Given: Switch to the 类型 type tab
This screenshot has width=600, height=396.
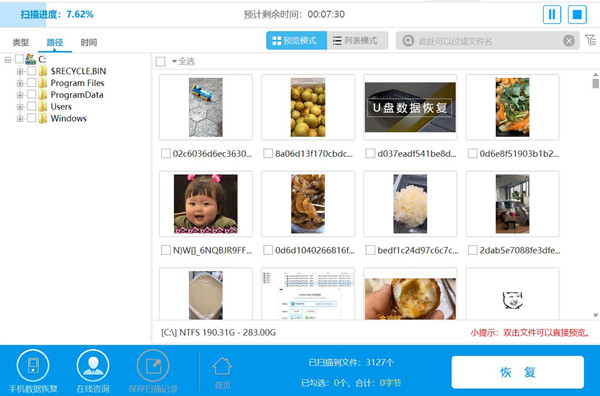Looking at the screenshot, I should tap(21, 42).
